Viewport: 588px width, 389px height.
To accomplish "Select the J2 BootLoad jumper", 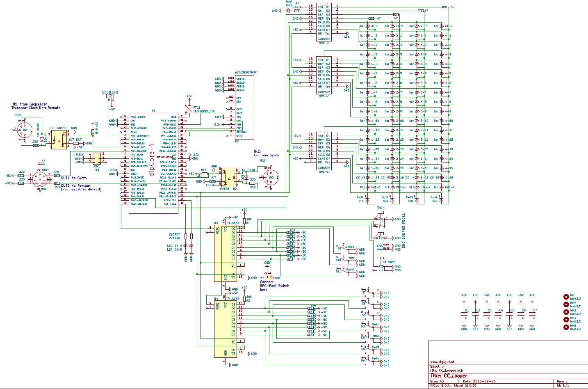I will (x=110, y=96).
